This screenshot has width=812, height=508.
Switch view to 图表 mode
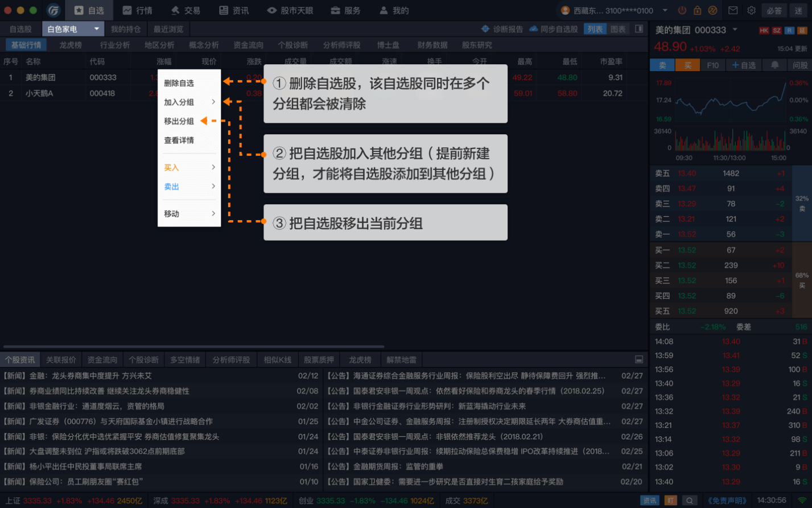point(618,29)
